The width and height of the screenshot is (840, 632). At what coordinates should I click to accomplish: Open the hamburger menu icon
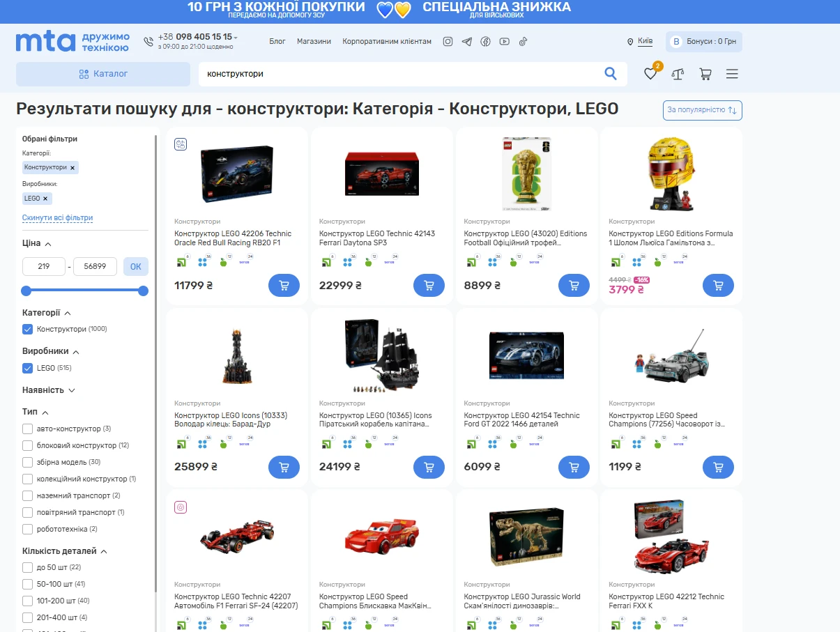[732, 74]
